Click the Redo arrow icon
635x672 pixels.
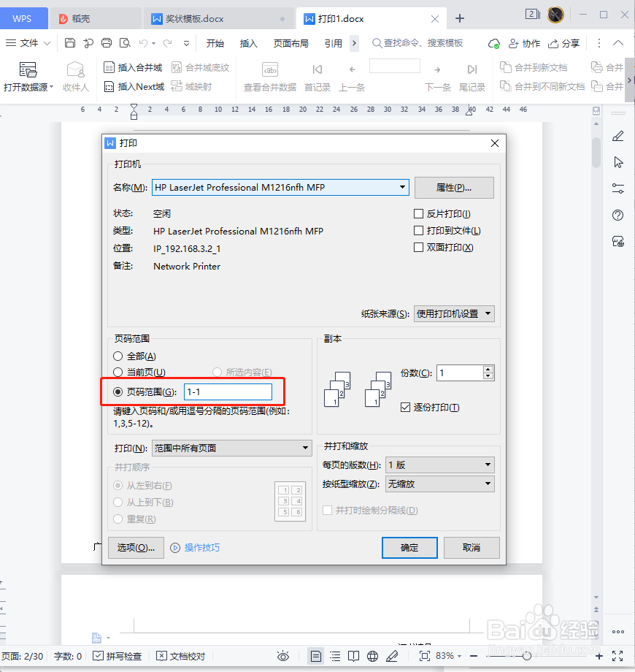pyautogui.click(x=167, y=43)
